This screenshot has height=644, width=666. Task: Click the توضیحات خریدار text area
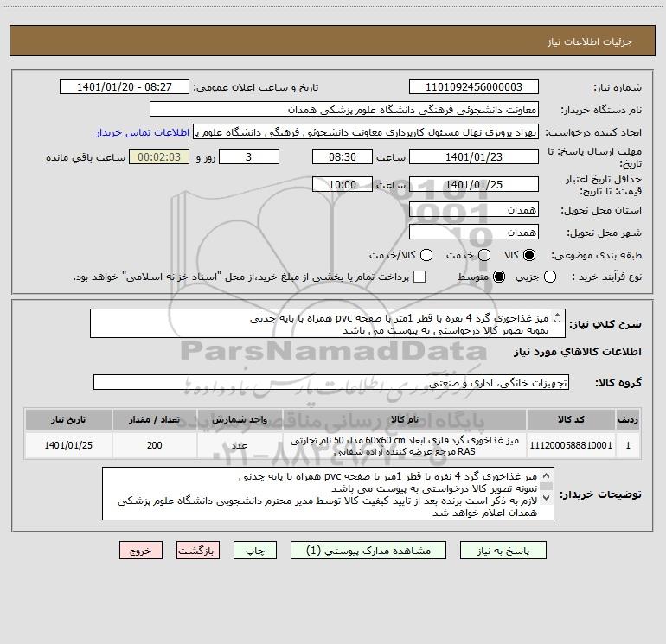pyautogui.click(x=328, y=494)
